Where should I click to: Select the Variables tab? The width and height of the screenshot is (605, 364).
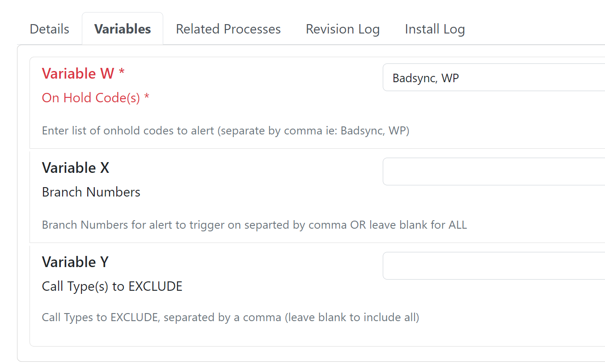[x=123, y=29]
